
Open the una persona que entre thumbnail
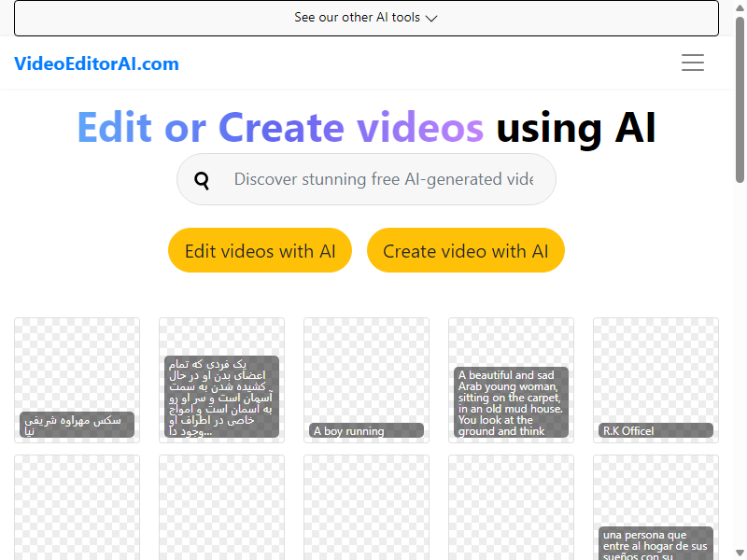pyautogui.click(x=655, y=508)
